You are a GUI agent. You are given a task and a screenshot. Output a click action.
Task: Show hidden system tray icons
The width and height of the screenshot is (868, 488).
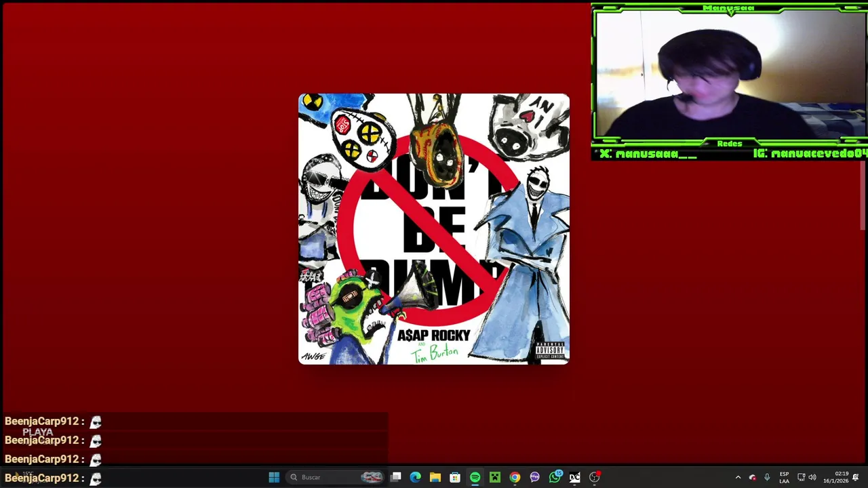(738, 477)
